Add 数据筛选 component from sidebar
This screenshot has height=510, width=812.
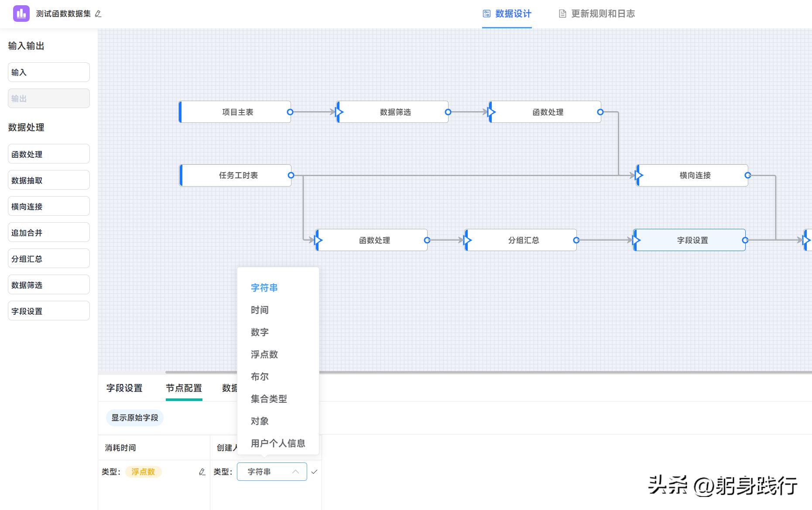[x=49, y=285]
